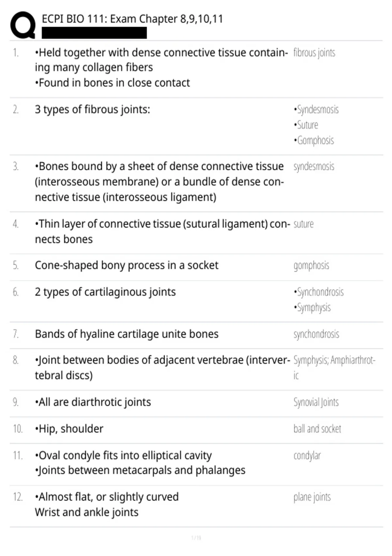Click the 'plane joints' answer term
This screenshot has height=556, width=392.
(312, 497)
